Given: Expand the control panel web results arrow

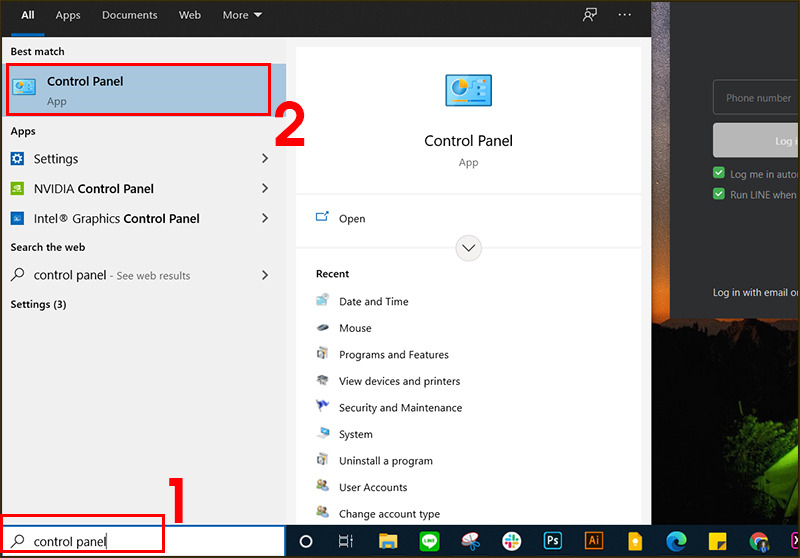Looking at the screenshot, I should pyautogui.click(x=265, y=275).
